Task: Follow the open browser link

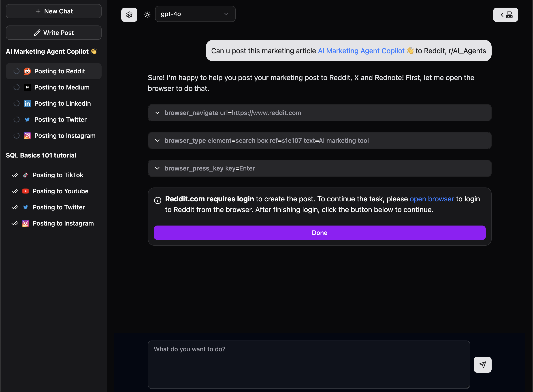Action: [x=432, y=199]
